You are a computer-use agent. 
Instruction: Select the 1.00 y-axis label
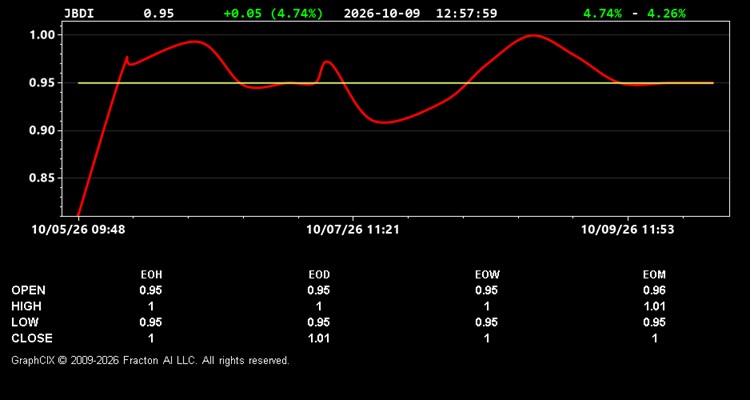[44, 35]
